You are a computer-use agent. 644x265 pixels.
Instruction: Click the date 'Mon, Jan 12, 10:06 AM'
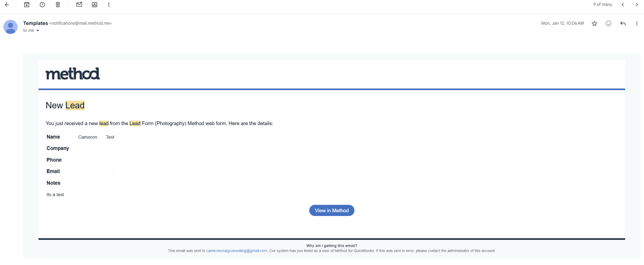point(563,23)
